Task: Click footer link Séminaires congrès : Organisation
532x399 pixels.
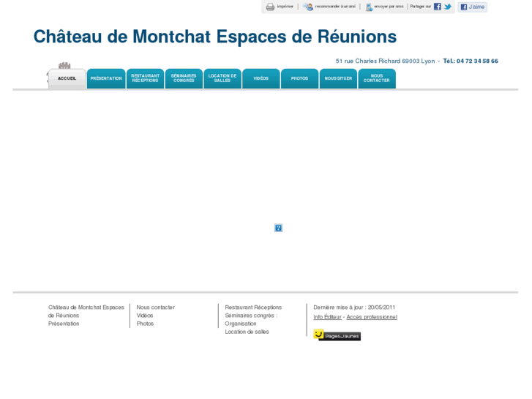Action: coord(251,319)
